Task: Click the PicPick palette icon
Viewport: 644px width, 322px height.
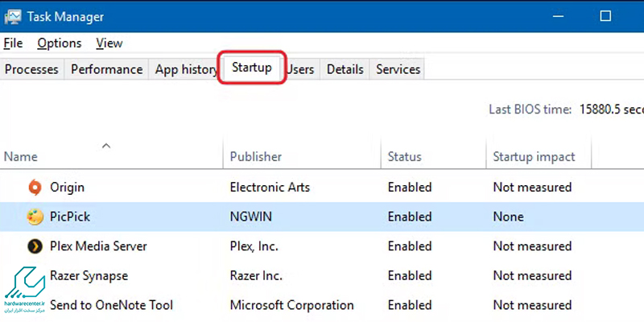Action: 35,217
